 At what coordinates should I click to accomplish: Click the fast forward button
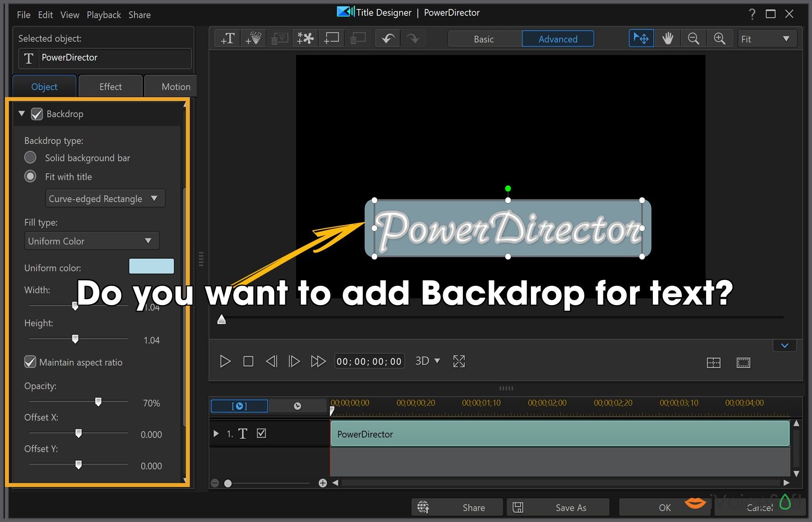click(x=318, y=361)
